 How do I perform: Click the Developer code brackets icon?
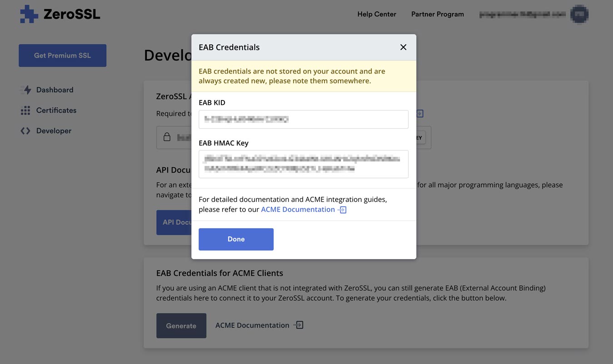pyautogui.click(x=25, y=131)
